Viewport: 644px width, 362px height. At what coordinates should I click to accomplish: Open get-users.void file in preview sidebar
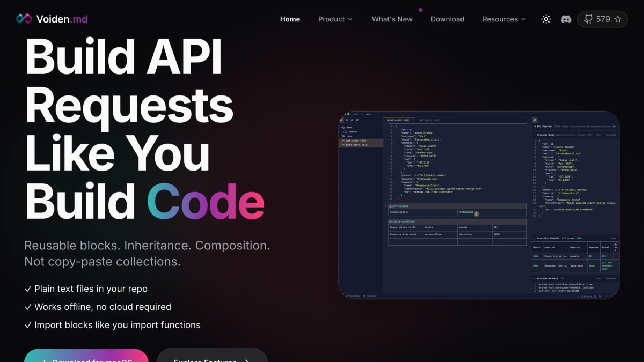click(x=361, y=141)
